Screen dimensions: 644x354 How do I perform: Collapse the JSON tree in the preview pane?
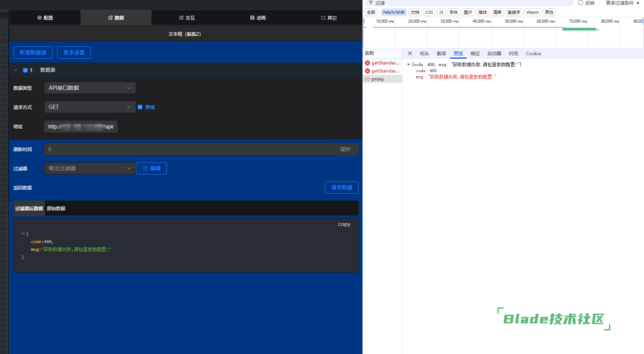[408, 64]
